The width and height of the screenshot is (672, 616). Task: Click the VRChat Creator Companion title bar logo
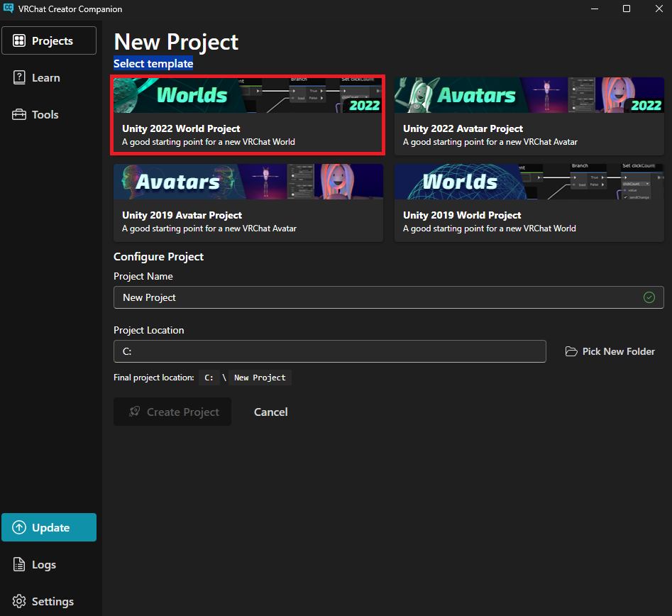9,9
